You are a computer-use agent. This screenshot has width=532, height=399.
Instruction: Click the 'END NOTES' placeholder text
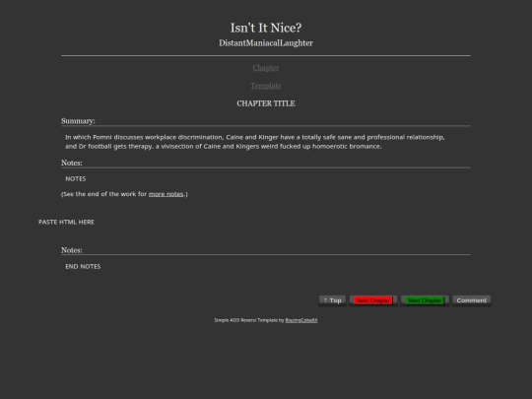[83, 266]
